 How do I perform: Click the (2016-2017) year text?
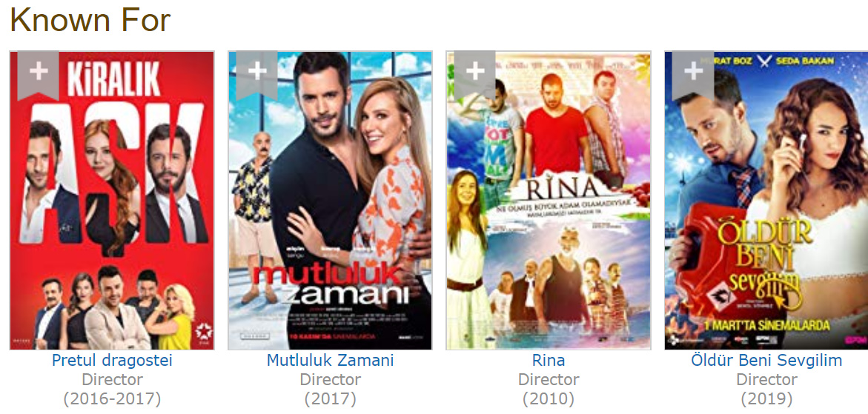(112, 398)
